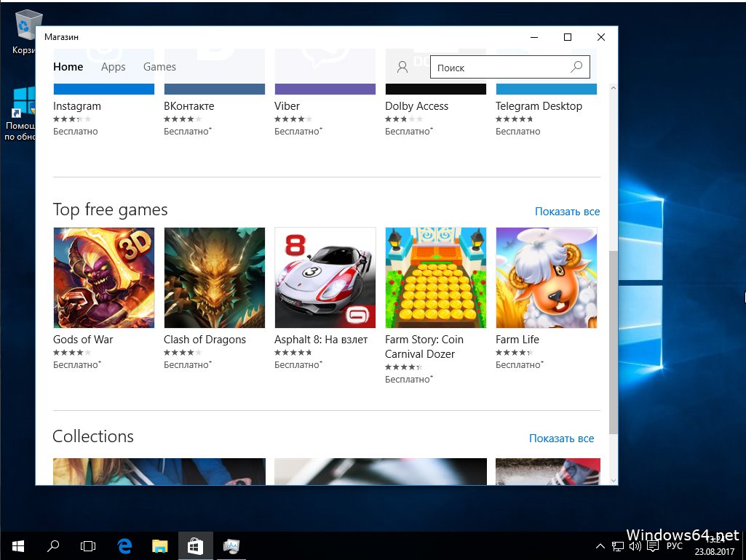Switch to the Apps tab
Image resolution: width=746 pixels, height=560 pixels.
114,67
